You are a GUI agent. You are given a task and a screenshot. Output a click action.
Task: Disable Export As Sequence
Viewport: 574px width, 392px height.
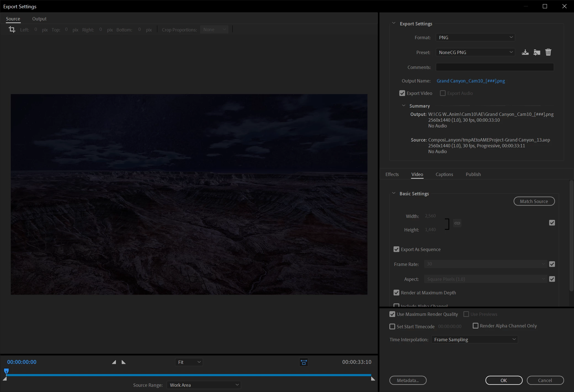click(396, 249)
